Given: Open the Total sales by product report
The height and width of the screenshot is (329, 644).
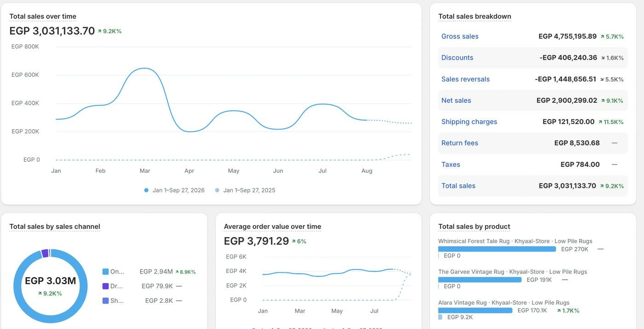Looking at the screenshot, I should [474, 227].
